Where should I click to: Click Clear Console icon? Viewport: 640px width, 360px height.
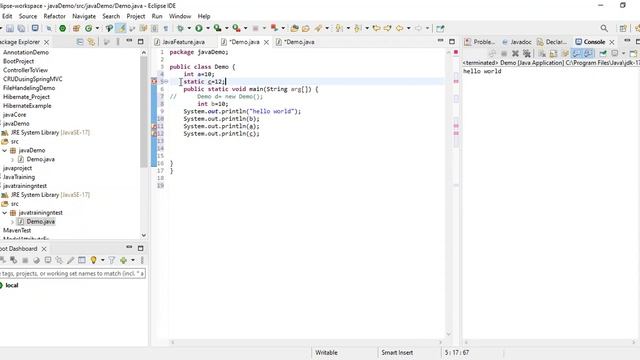(x=542, y=53)
